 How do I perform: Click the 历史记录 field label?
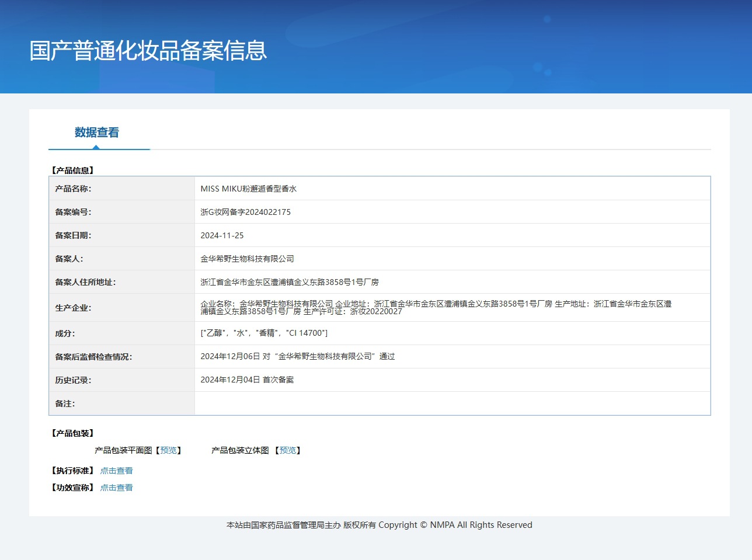(73, 380)
